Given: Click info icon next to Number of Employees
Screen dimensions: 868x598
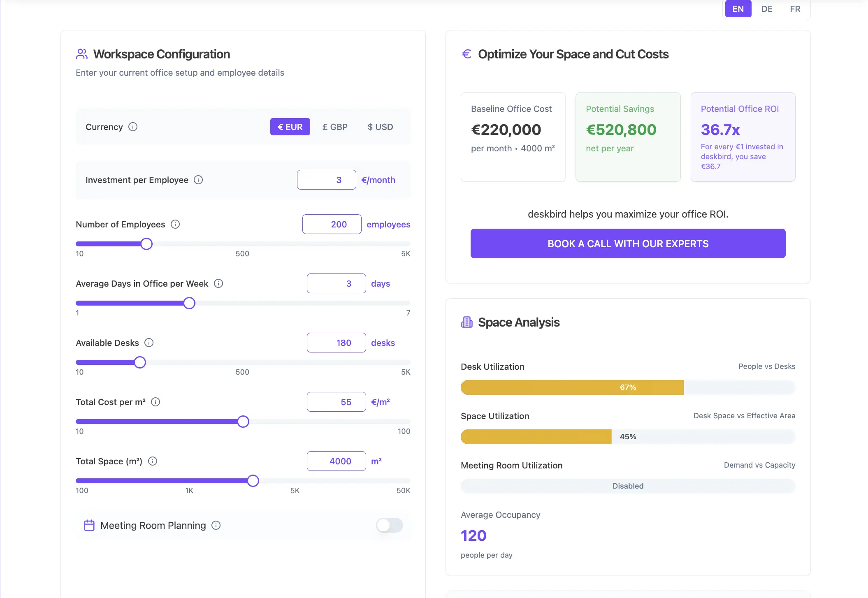Looking at the screenshot, I should (x=175, y=224).
